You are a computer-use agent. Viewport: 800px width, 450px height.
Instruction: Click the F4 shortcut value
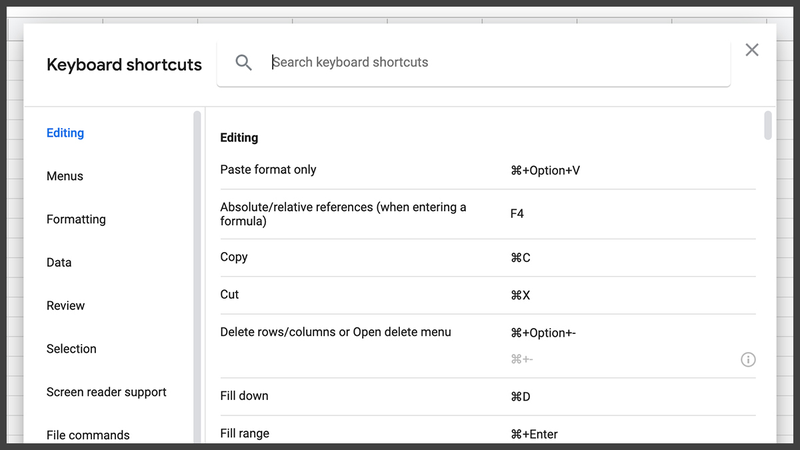tap(517, 214)
